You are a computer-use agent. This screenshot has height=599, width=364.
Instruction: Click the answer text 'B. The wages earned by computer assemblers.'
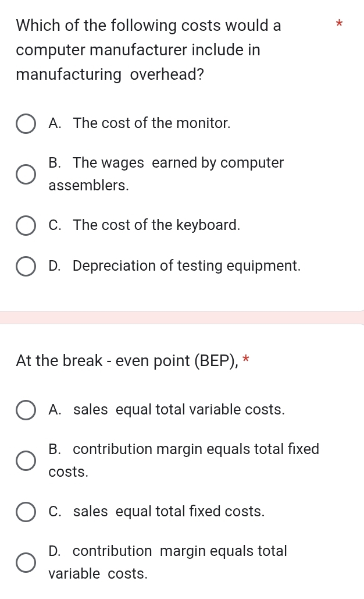pos(166,174)
